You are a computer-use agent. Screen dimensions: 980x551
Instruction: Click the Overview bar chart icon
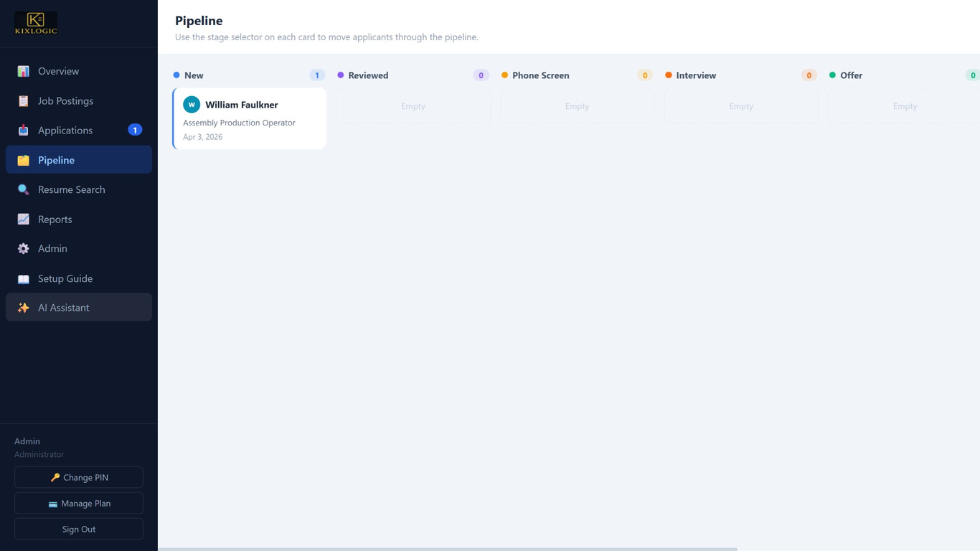23,71
